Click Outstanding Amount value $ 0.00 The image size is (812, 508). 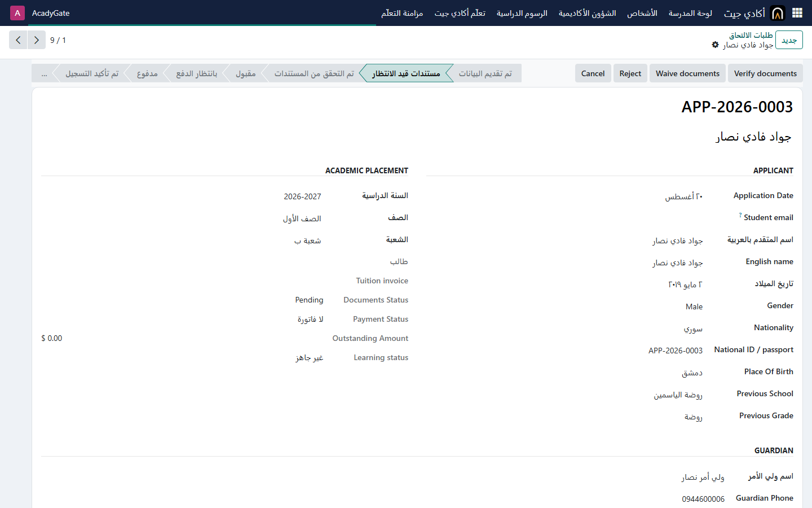51,338
